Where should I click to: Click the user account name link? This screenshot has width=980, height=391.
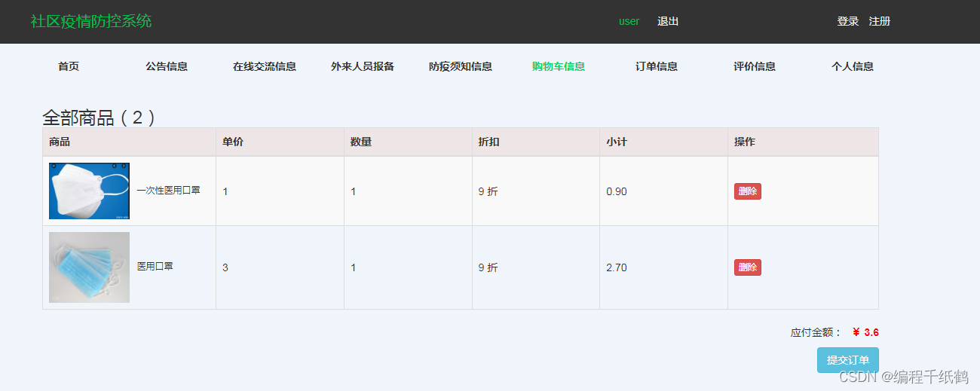[629, 21]
